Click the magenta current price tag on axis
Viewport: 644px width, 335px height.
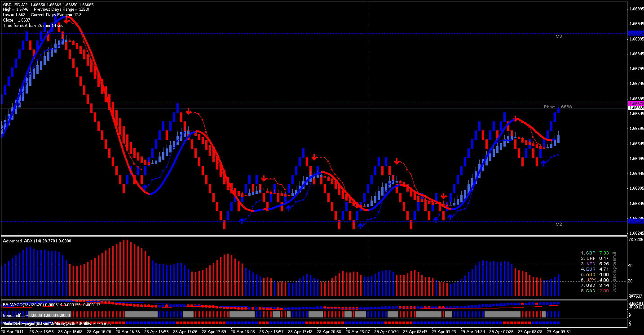[x=635, y=104]
